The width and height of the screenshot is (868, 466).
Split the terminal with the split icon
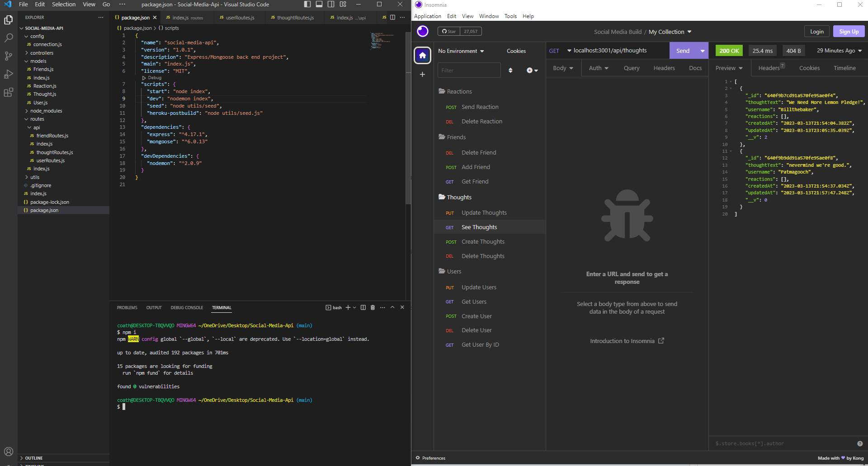(x=363, y=307)
